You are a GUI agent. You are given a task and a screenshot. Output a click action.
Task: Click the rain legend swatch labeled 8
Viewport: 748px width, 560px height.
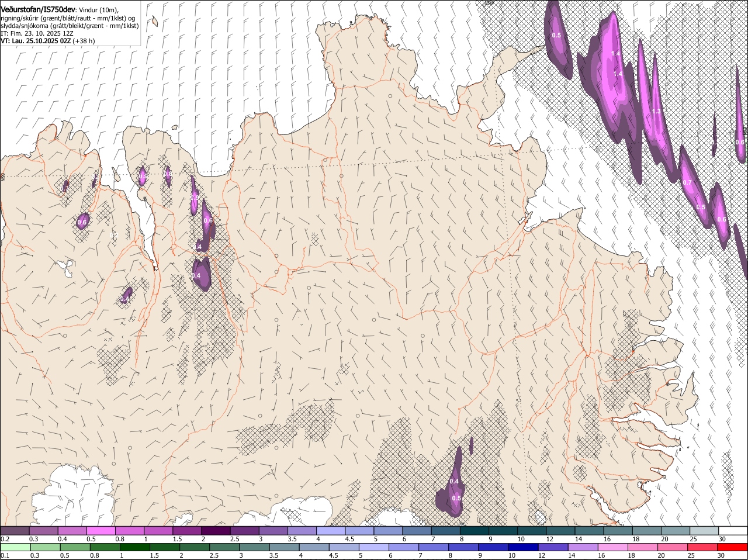(x=463, y=547)
